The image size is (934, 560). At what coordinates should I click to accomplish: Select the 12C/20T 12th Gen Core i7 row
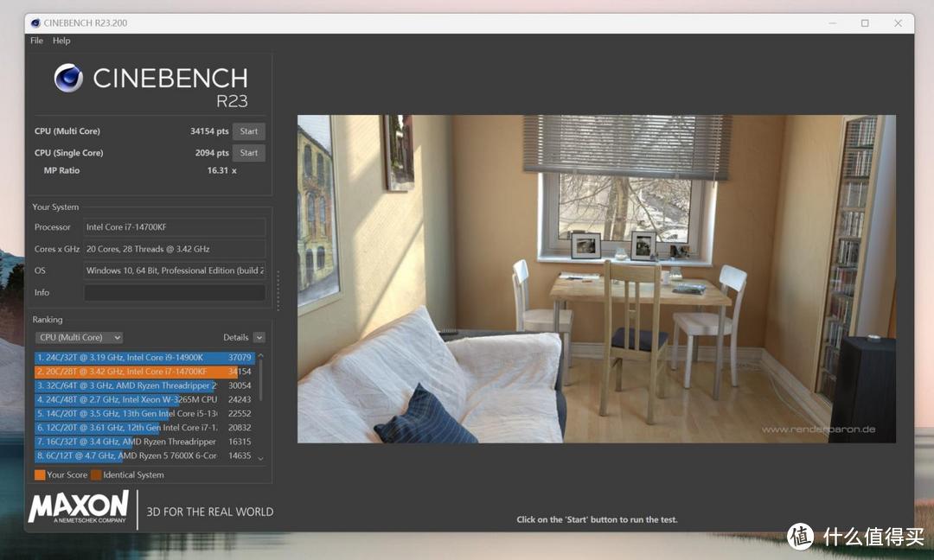144,427
